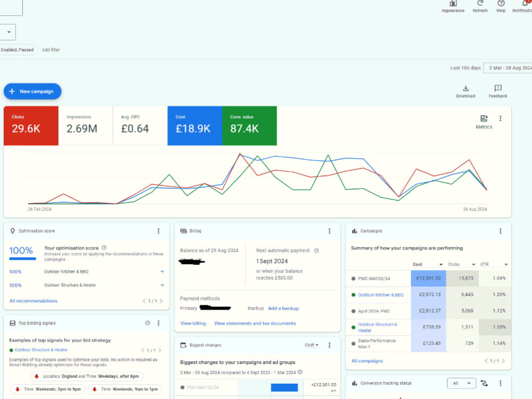Open the dropdown arrow box at top left
This screenshot has width=532, height=399.
[8, 32]
